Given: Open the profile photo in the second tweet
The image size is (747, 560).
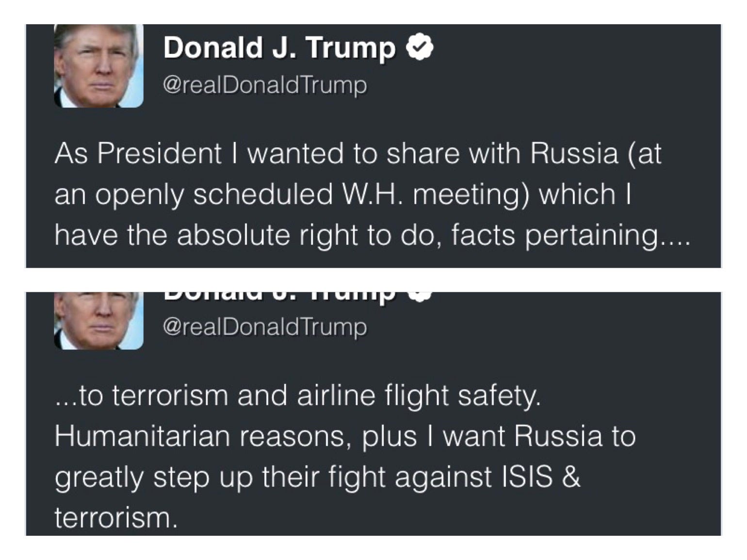Looking at the screenshot, I should (x=99, y=320).
